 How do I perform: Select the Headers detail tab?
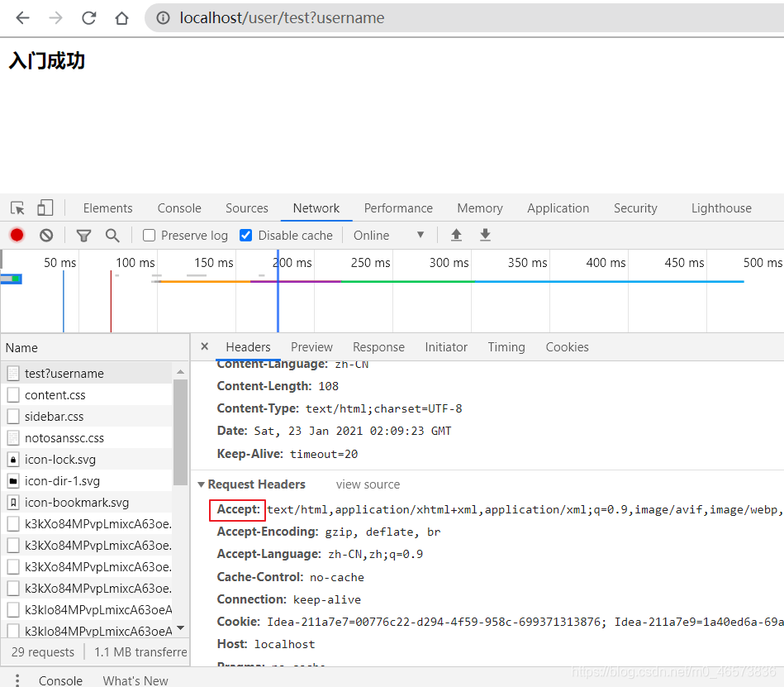tap(248, 347)
